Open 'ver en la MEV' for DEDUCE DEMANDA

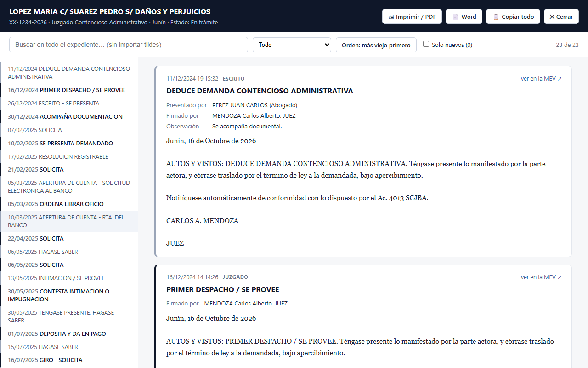(x=541, y=79)
